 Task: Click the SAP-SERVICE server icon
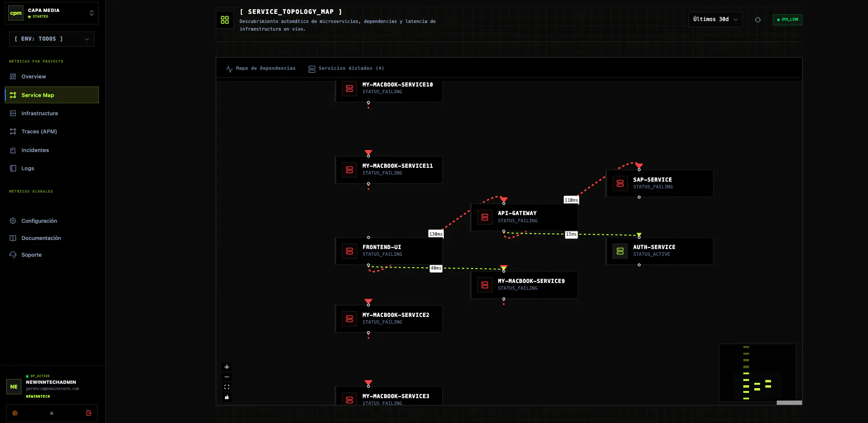[x=620, y=183]
